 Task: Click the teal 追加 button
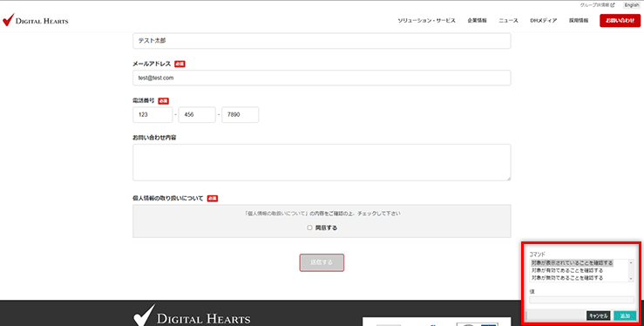pos(625,316)
